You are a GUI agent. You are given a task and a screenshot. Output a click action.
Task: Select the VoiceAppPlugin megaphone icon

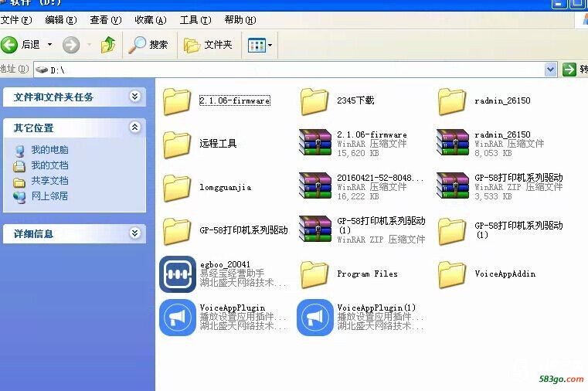(x=178, y=317)
